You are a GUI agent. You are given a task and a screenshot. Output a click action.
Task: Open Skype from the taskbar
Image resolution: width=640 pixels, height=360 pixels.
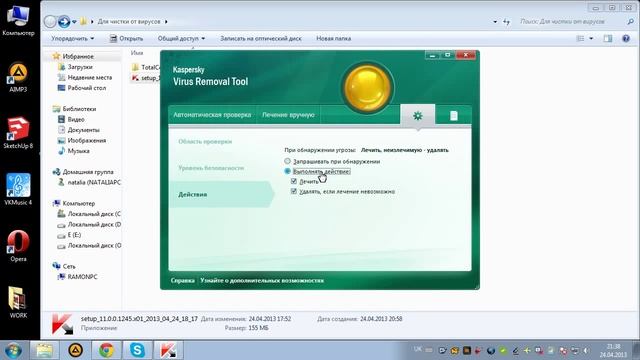[x=137, y=350]
